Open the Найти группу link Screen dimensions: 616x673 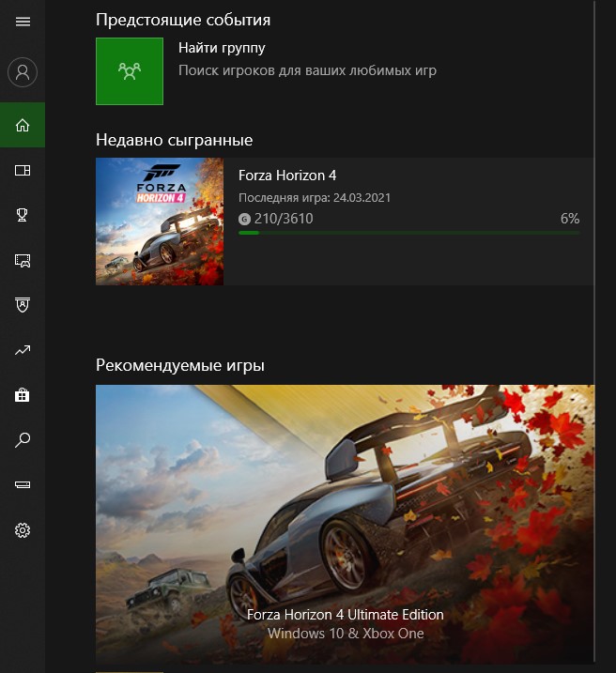(222, 48)
